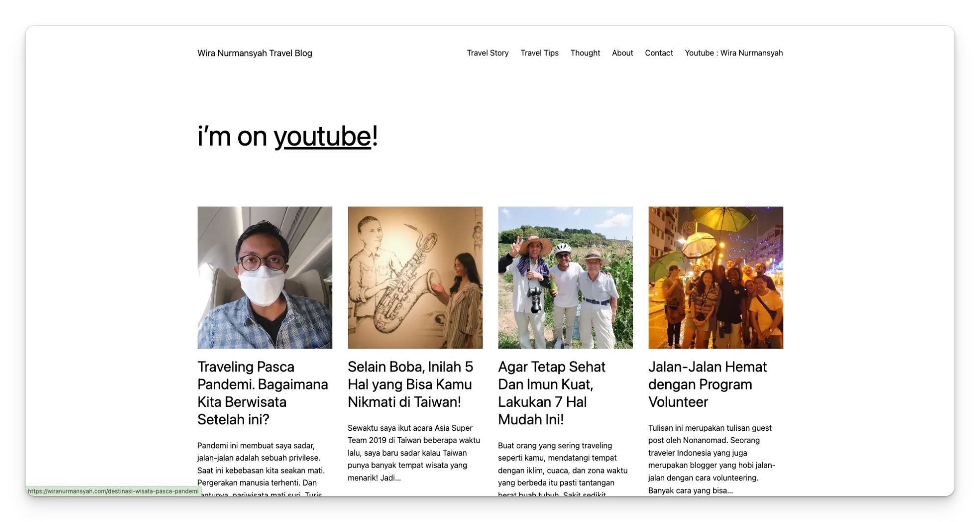Open the About page link
The height and width of the screenshot is (522, 980).
[x=622, y=53]
